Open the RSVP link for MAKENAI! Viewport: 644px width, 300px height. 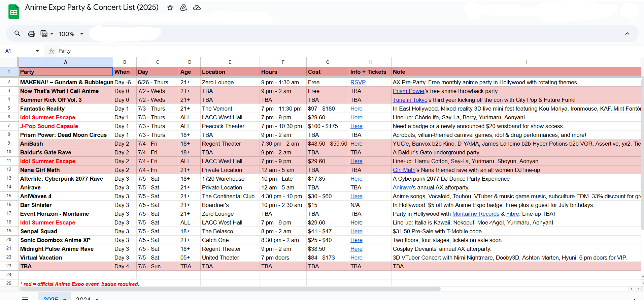(x=358, y=82)
